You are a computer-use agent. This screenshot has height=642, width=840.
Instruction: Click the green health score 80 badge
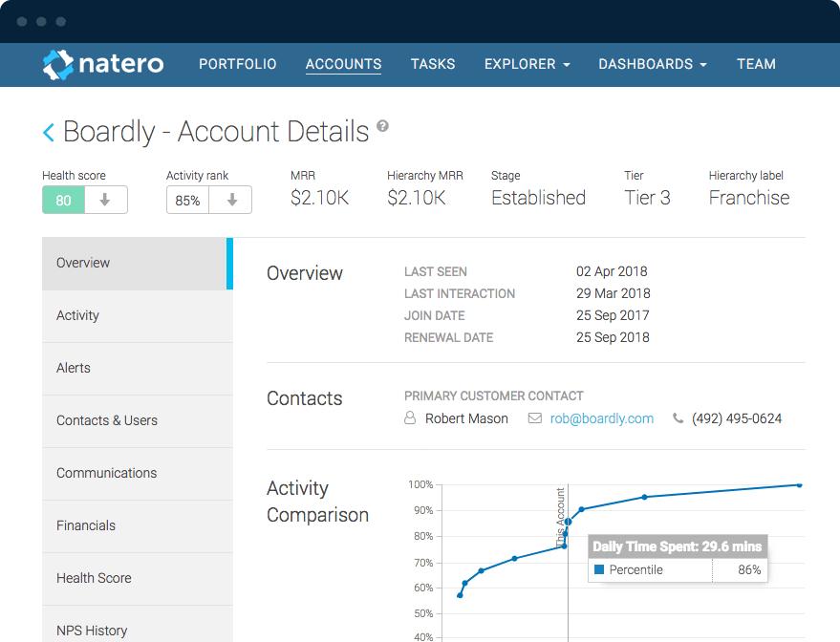pyautogui.click(x=63, y=201)
